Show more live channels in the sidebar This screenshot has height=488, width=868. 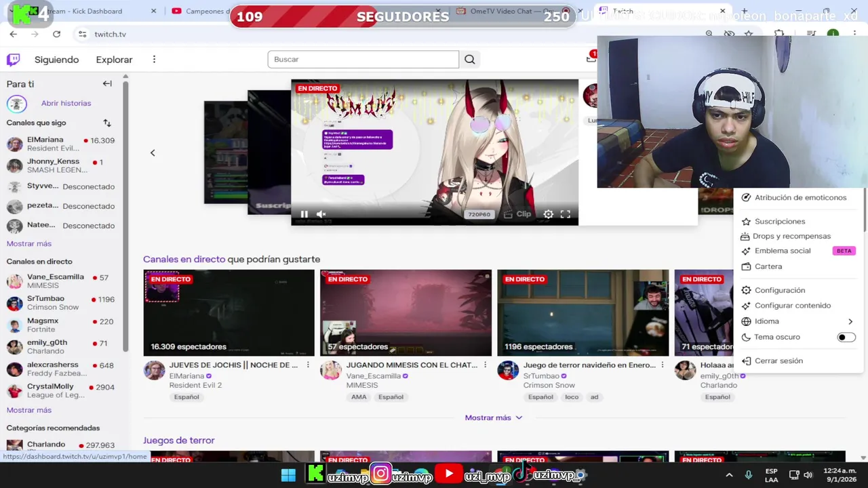pos(29,410)
